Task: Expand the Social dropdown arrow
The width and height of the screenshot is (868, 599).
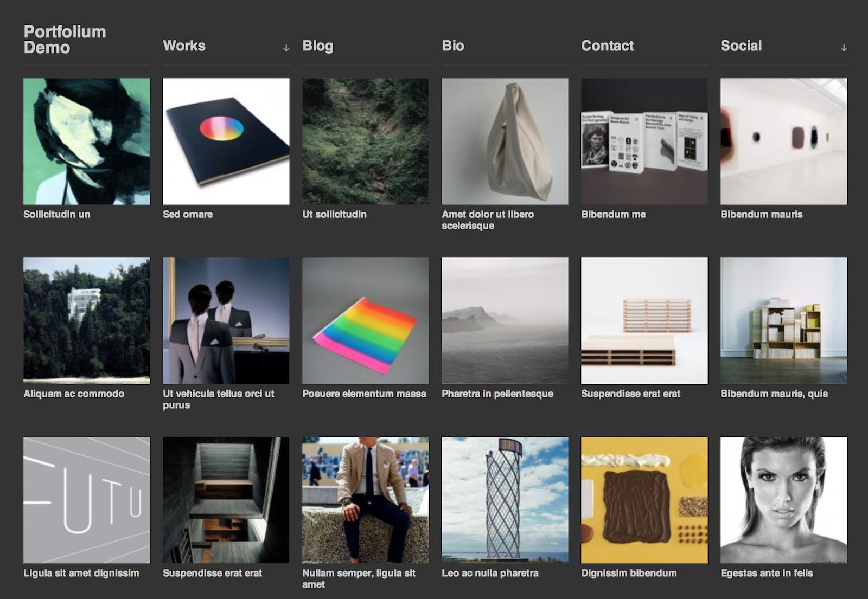Action: [x=844, y=48]
